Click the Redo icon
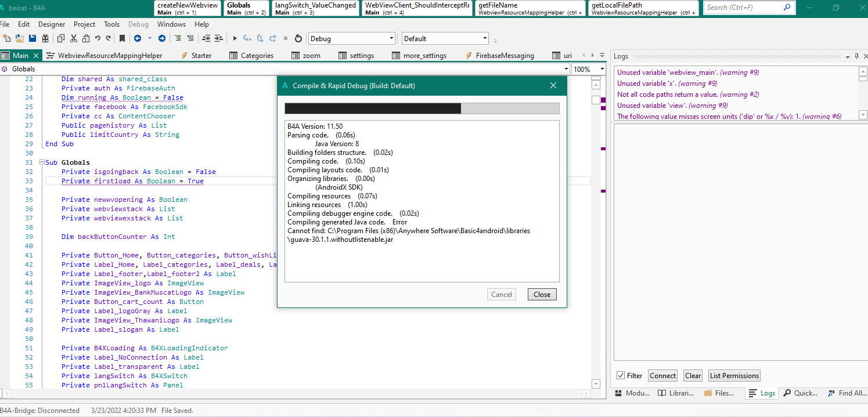The width and height of the screenshot is (868, 417). click(107, 38)
